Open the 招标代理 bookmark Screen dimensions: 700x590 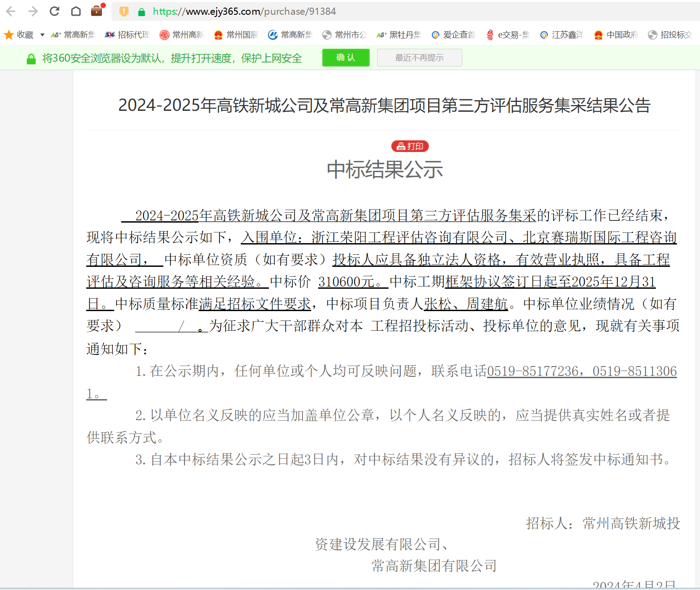click(127, 35)
